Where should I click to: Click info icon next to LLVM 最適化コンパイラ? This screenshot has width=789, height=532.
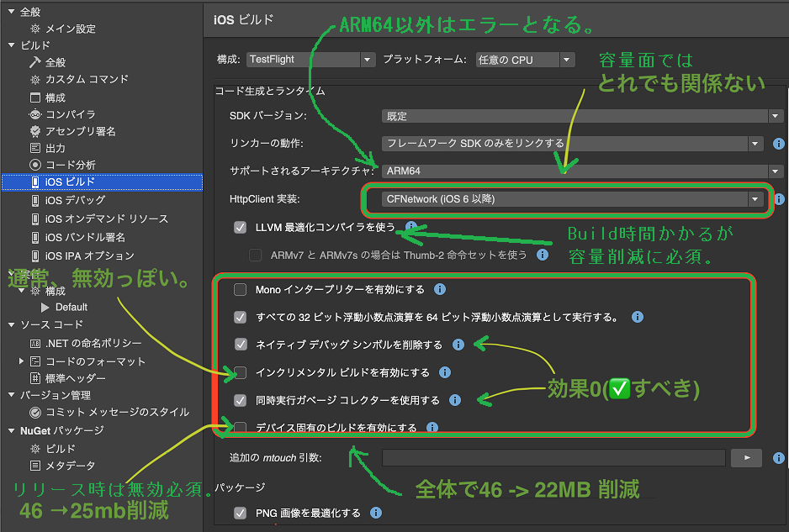[x=409, y=225]
